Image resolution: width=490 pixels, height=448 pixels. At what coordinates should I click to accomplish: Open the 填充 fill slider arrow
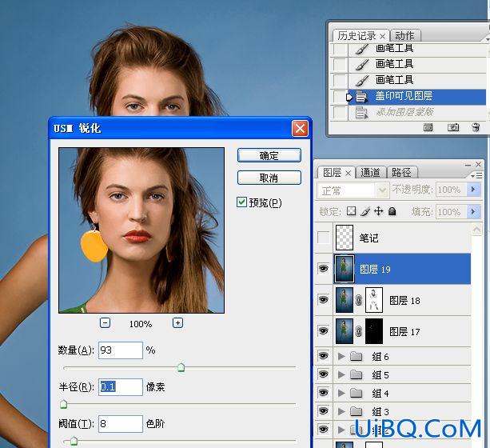pyautogui.click(x=473, y=211)
